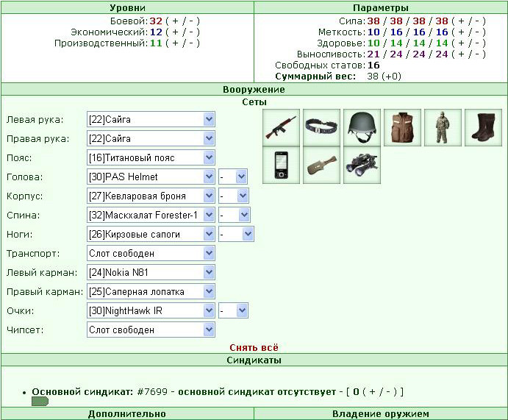
Task: Click the Forester-1 camouflage suit icon
Action: (x=443, y=128)
